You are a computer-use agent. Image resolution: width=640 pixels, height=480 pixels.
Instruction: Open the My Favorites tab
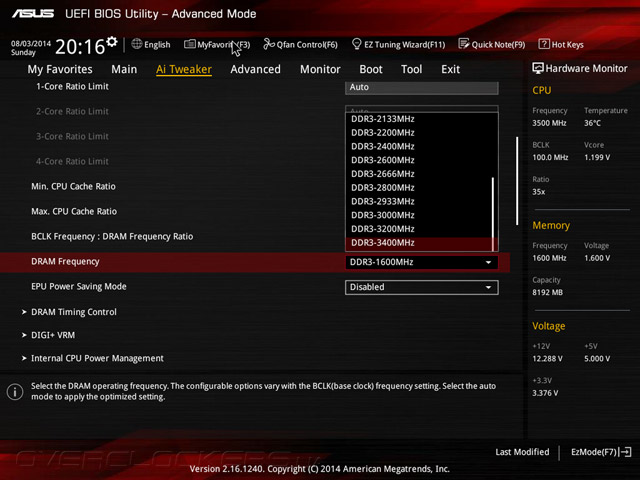[60, 69]
